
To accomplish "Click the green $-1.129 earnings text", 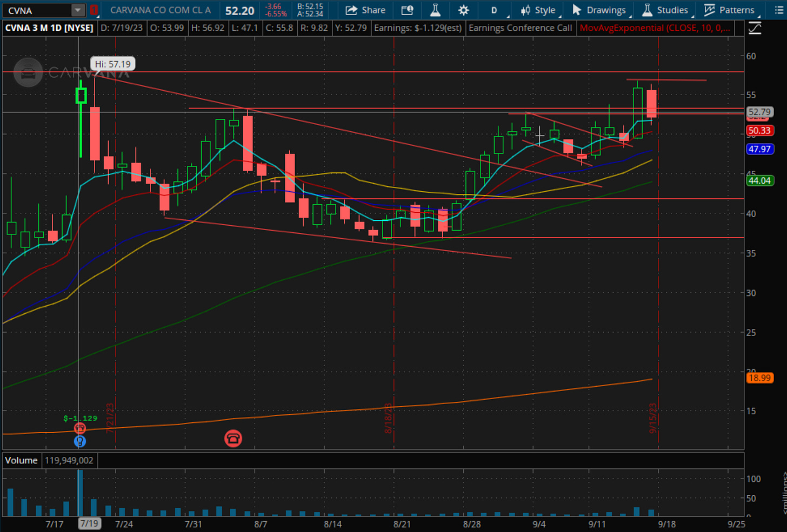I will pos(80,418).
